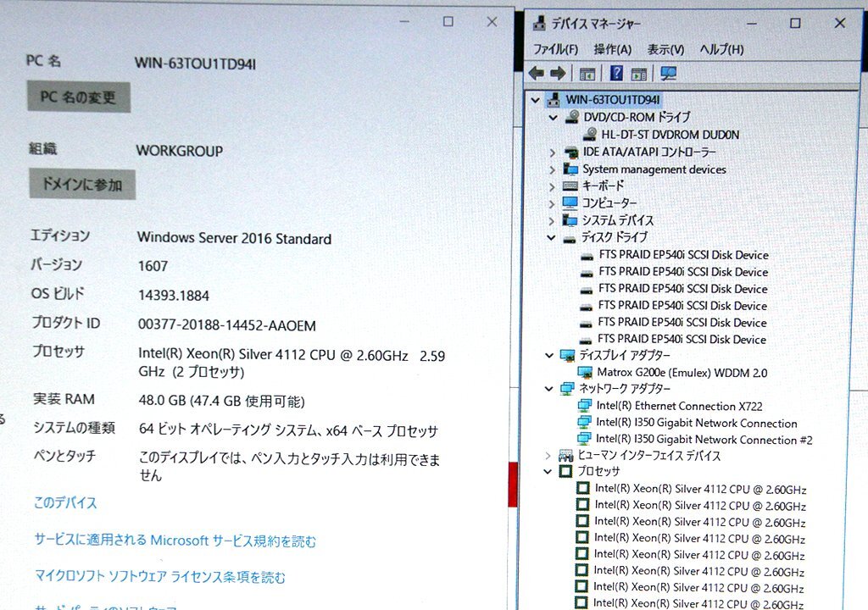The image size is (868, 610).
Task: Open help via the blue question mark icon
Action: [616, 73]
